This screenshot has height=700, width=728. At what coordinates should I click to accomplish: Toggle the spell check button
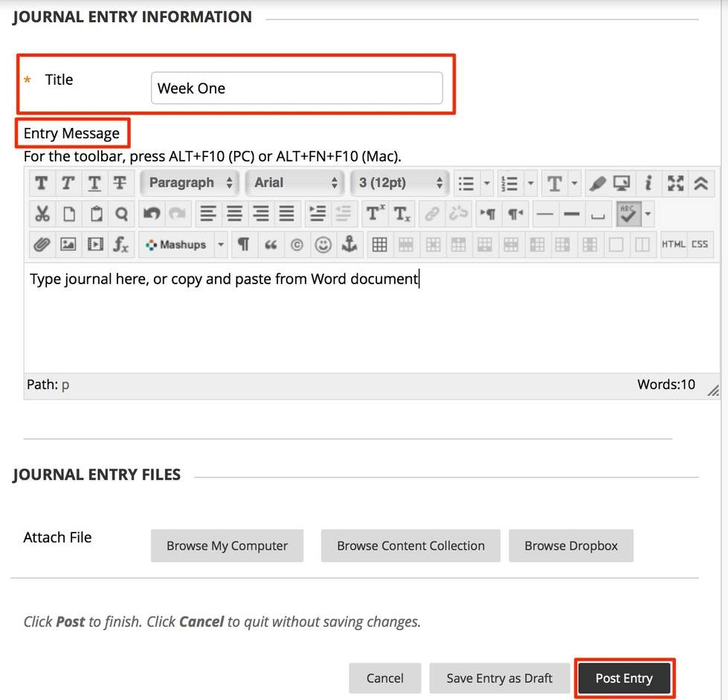628,214
